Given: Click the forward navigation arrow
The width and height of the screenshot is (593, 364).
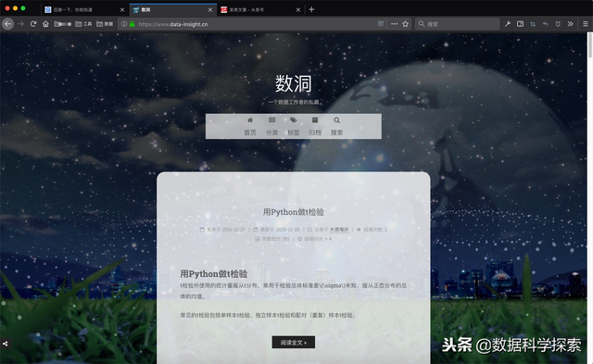Looking at the screenshot, I should click(x=20, y=24).
